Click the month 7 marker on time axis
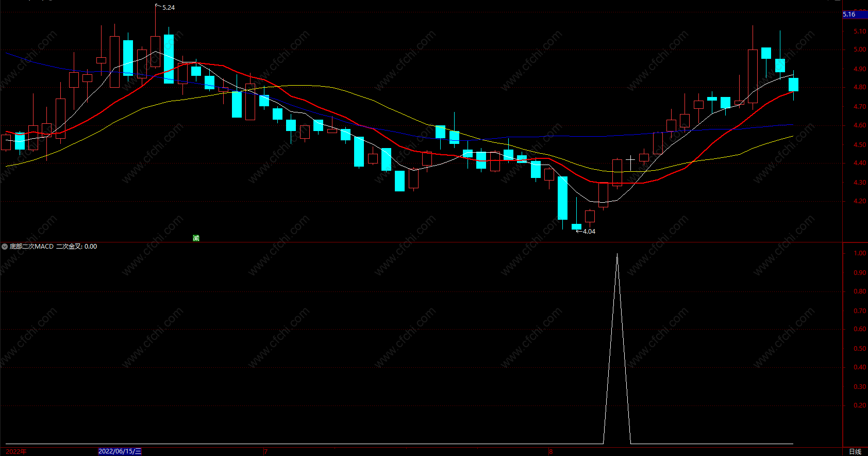 (266, 452)
